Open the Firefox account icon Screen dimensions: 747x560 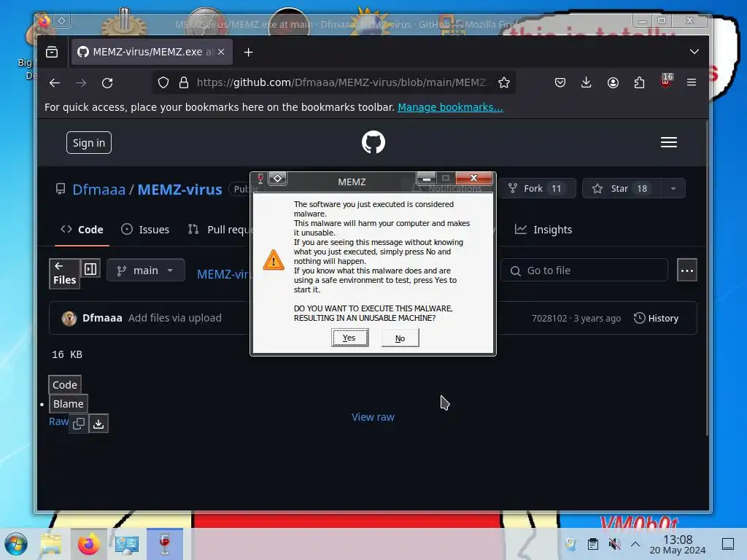613,83
